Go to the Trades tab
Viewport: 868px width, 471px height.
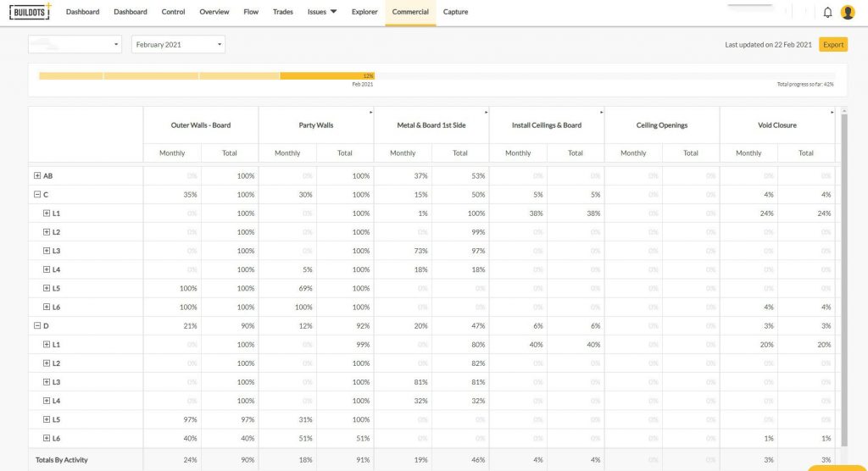pos(283,12)
